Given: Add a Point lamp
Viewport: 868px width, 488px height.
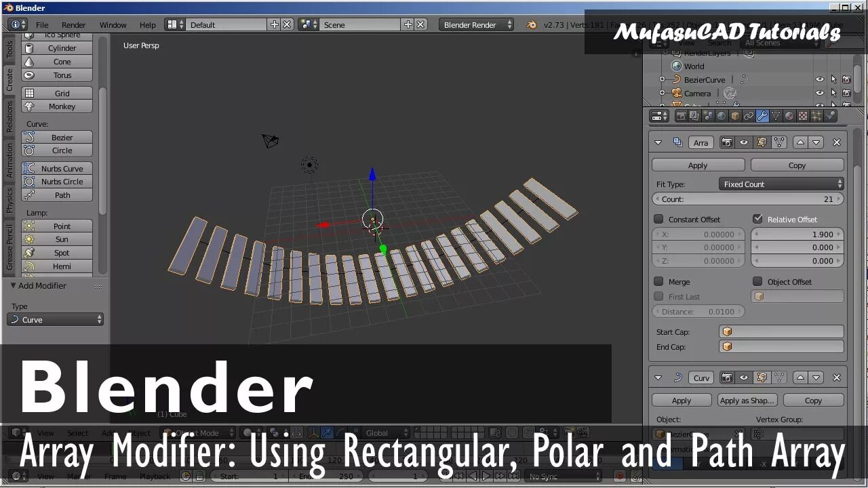Looking at the screenshot, I should point(57,226).
